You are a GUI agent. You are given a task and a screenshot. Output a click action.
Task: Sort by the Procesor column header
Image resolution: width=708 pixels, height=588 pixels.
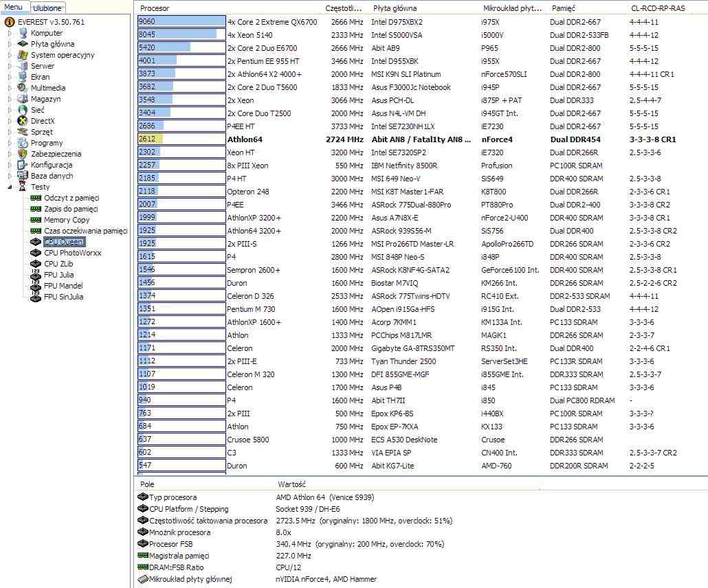click(x=228, y=8)
